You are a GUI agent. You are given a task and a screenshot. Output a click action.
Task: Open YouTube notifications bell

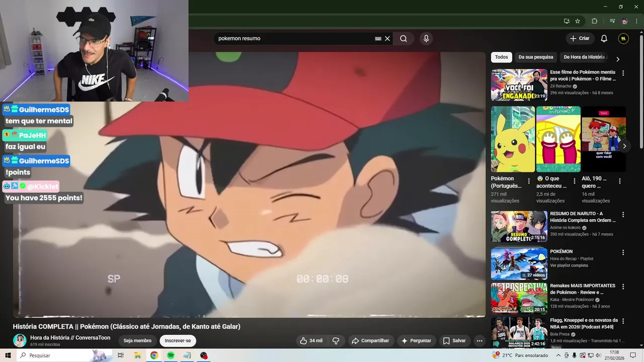(604, 39)
